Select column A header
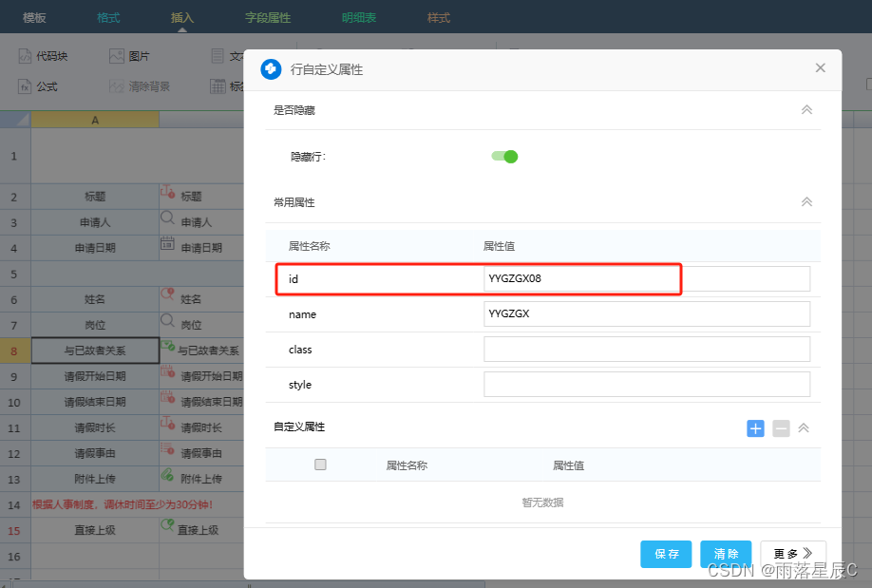This screenshot has height=588, width=872. coord(95,120)
